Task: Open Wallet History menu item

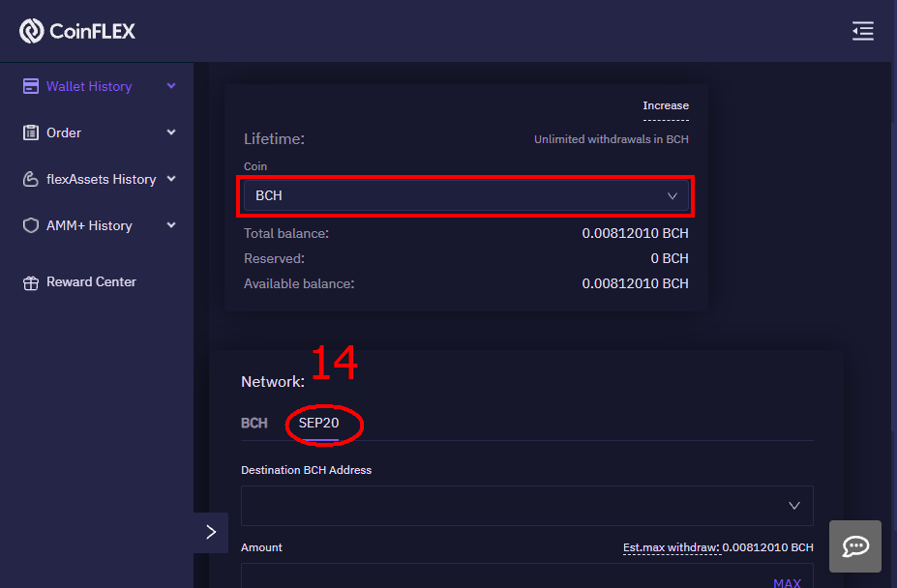Action: [89, 86]
